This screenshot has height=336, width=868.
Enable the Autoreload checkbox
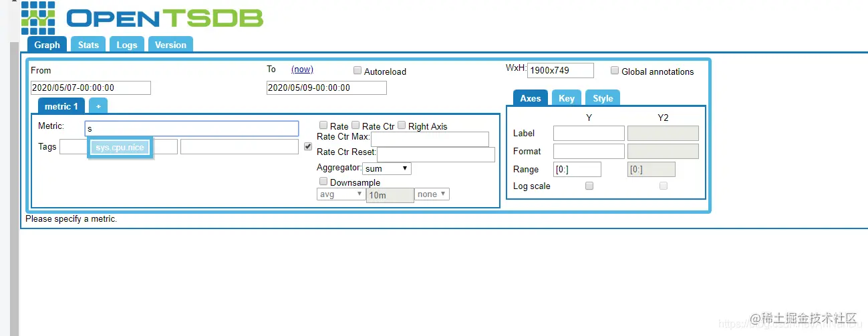coord(357,70)
